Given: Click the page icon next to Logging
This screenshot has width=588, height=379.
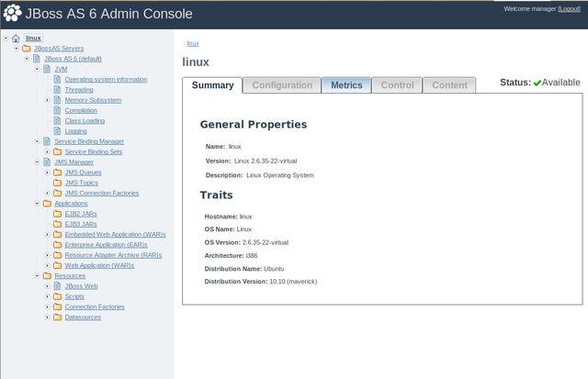Looking at the screenshot, I should point(57,130).
